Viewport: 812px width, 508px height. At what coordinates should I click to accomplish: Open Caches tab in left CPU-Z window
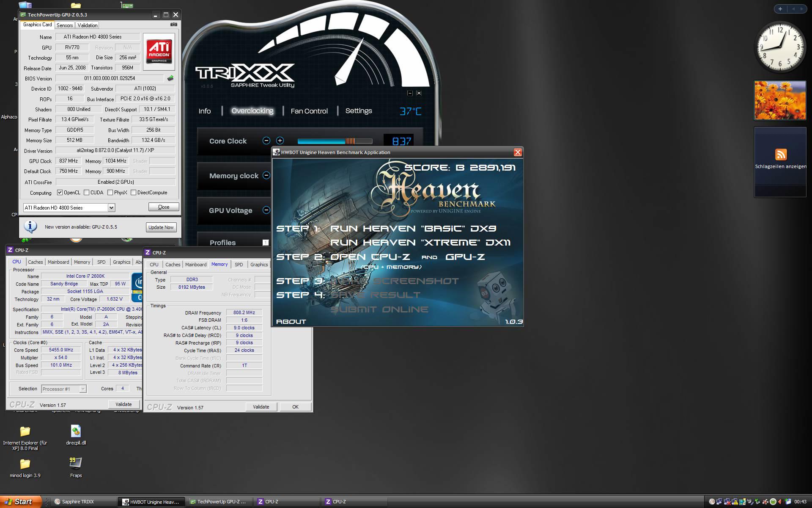coord(36,262)
